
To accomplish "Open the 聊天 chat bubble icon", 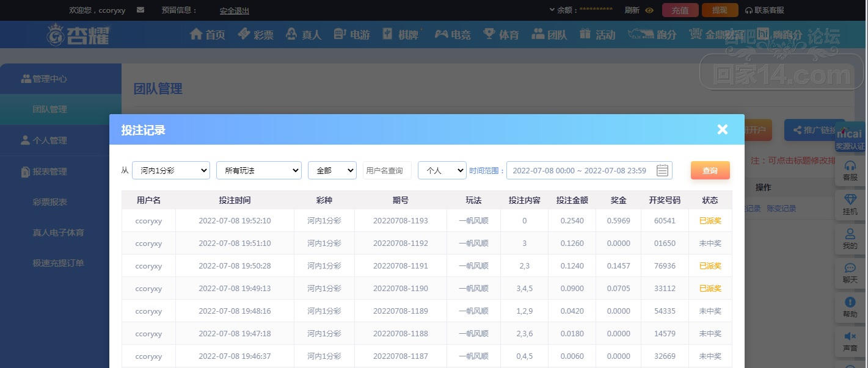I will 850,272.
